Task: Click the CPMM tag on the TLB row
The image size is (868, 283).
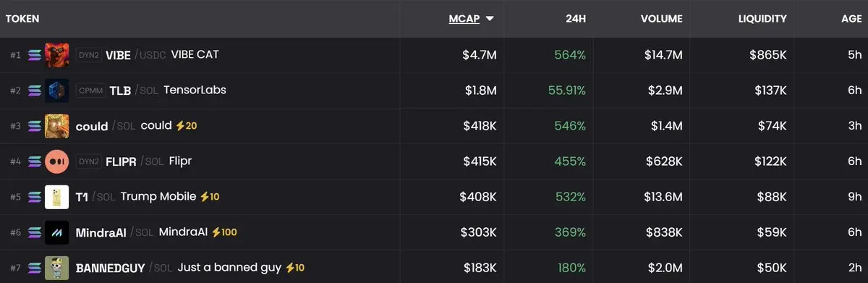Action: 90,90
